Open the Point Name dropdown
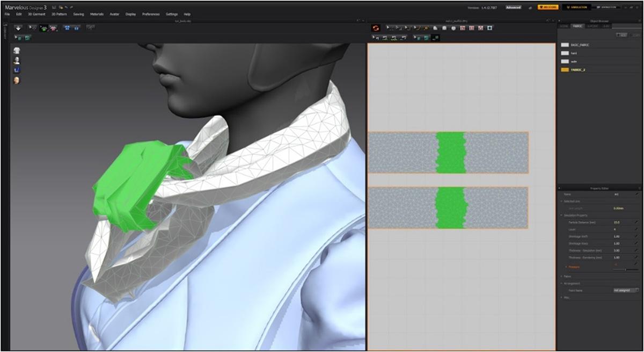Image resolution: width=644 pixels, height=352 pixels. [625, 290]
